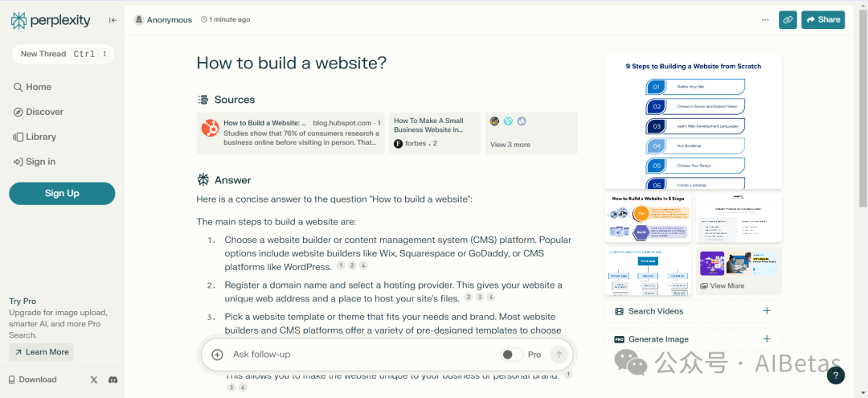The height and width of the screenshot is (398, 868).
Task: Open Library in sidebar
Action: pos(40,137)
